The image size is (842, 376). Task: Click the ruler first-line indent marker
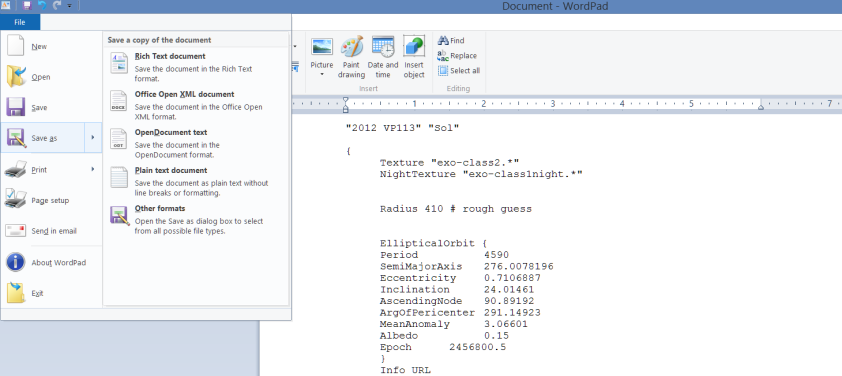coord(345,100)
